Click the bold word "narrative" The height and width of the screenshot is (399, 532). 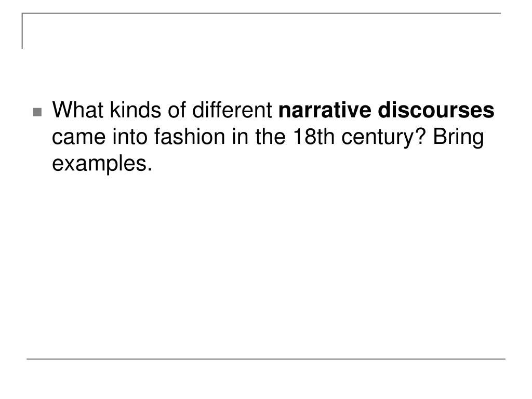point(325,110)
